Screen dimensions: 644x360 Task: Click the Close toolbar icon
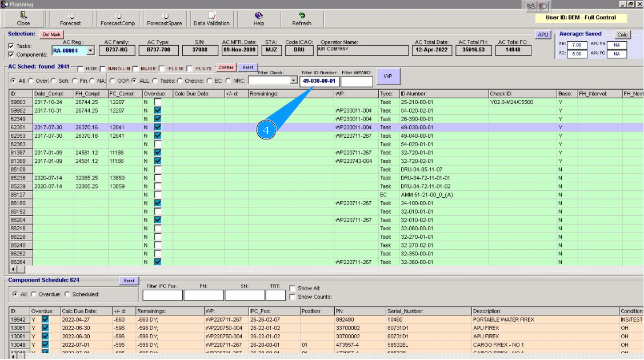[x=23, y=19]
